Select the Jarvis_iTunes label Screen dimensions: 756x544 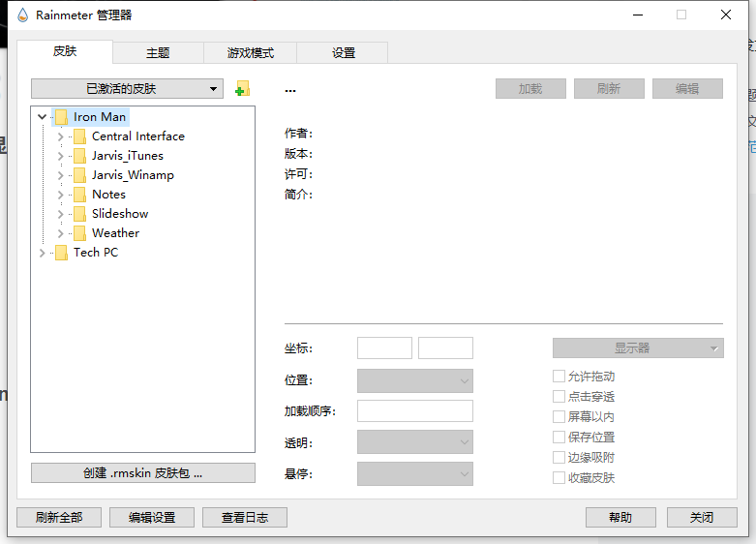(x=128, y=156)
